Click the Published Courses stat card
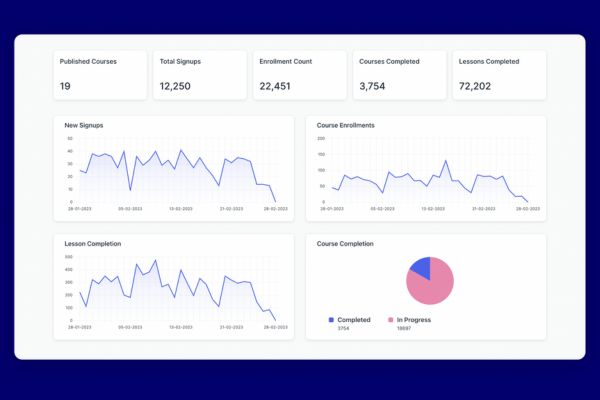 [x=99, y=75]
